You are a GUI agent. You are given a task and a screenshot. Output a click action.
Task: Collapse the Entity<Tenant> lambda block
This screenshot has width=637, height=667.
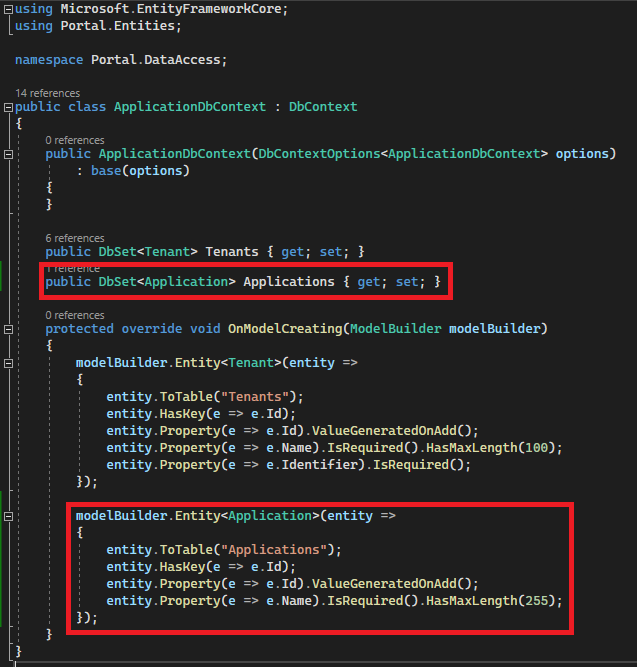coord(9,363)
